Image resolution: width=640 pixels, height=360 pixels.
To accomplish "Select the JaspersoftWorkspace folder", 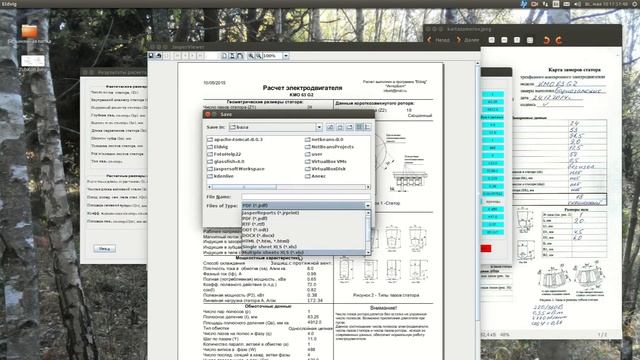I will (x=236, y=169).
